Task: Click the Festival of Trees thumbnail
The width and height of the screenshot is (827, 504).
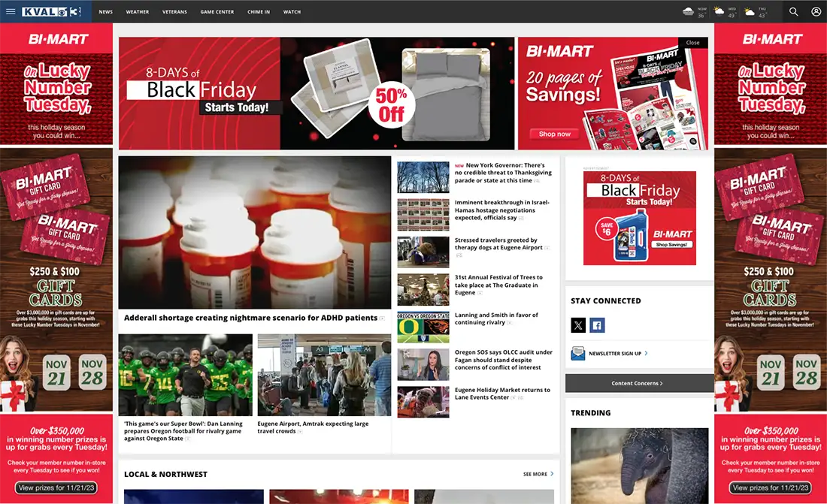Action: click(x=423, y=289)
